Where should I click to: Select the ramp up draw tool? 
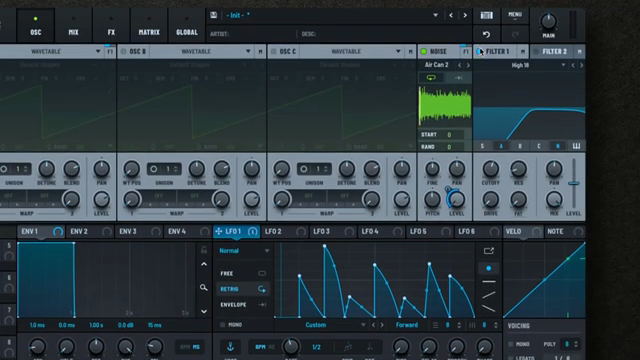489,295
